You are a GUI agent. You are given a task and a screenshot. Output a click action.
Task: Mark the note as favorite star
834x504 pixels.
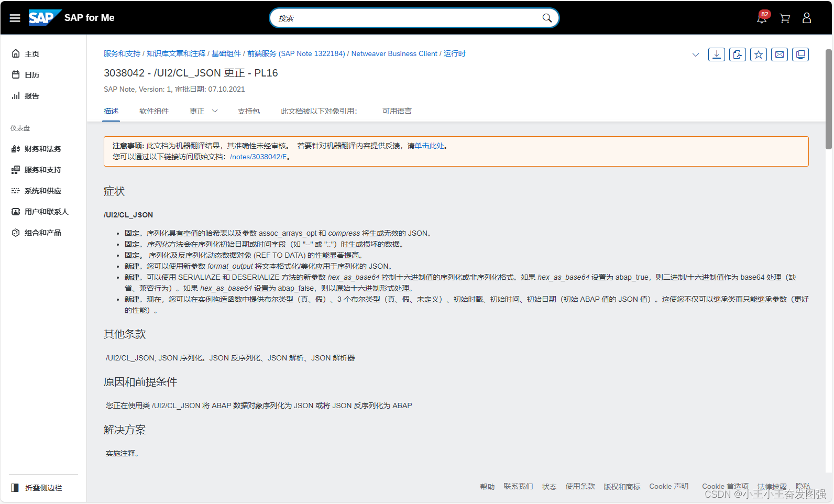759,54
